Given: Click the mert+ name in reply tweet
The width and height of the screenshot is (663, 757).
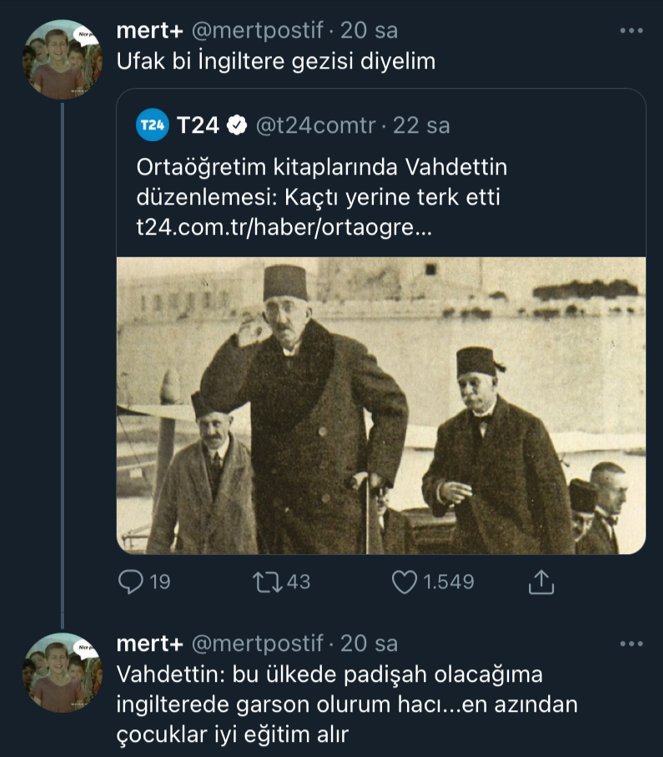Looking at the screenshot, I should click(x=149, y=642).
